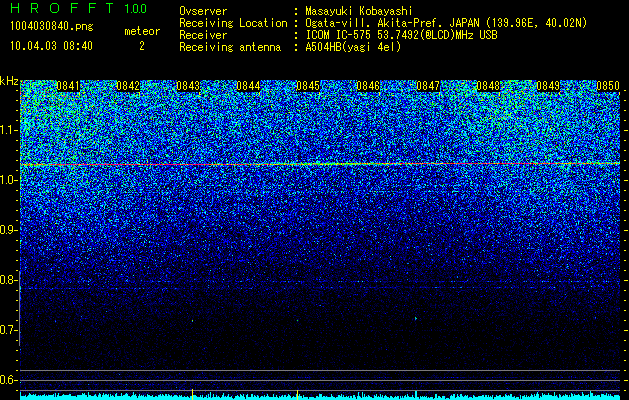This screenshot has height=400, width=629.
Task: Click the 0845 time marker
Action: coord(308,86)
